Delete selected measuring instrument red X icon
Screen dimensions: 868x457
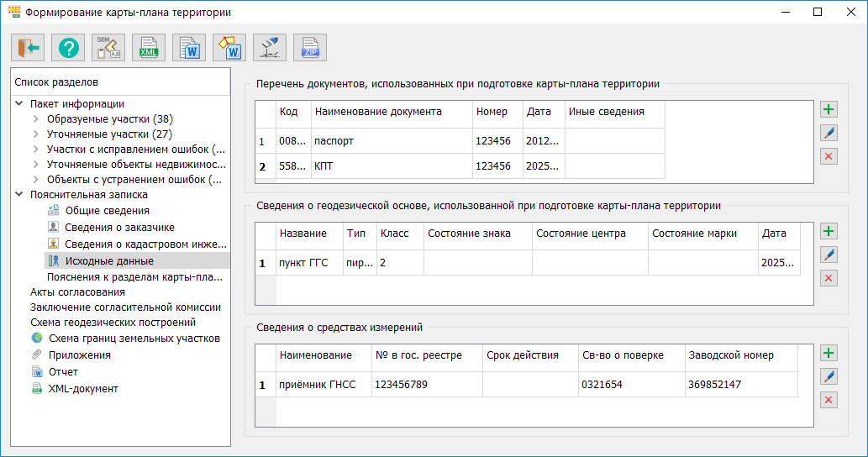point(829,400)
